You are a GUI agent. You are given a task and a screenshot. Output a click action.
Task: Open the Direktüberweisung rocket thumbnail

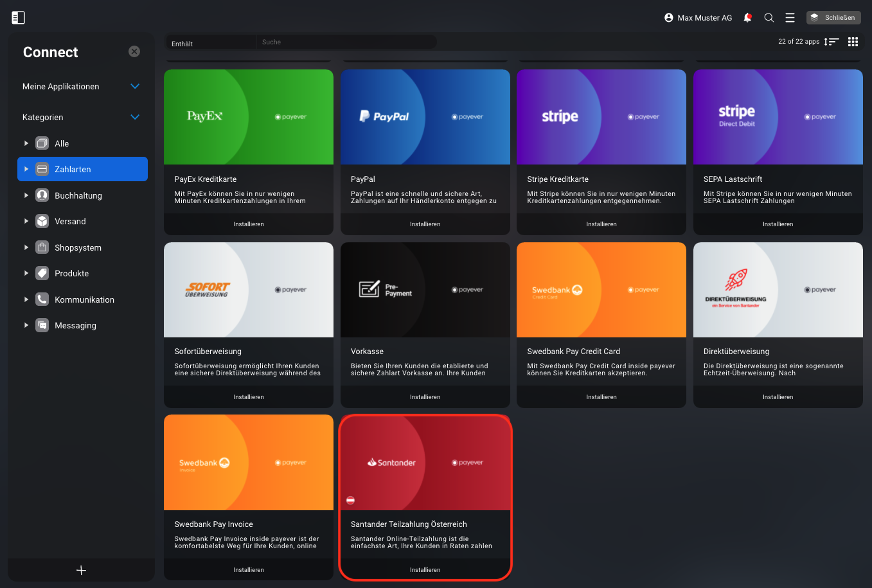pyautogui.click(x=778, y=290)
